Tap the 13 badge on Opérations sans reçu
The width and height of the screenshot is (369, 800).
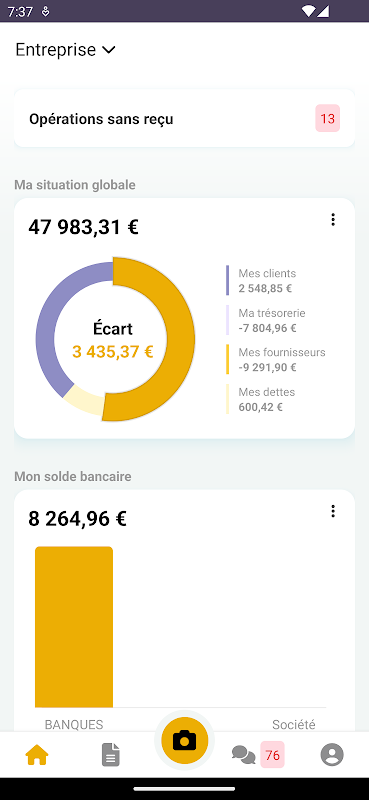(328, 118)
